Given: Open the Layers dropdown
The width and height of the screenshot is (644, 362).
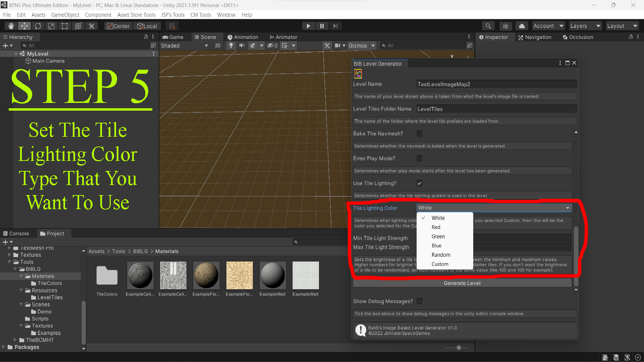Looking at the screenshot, I should [x=585, y=26].
